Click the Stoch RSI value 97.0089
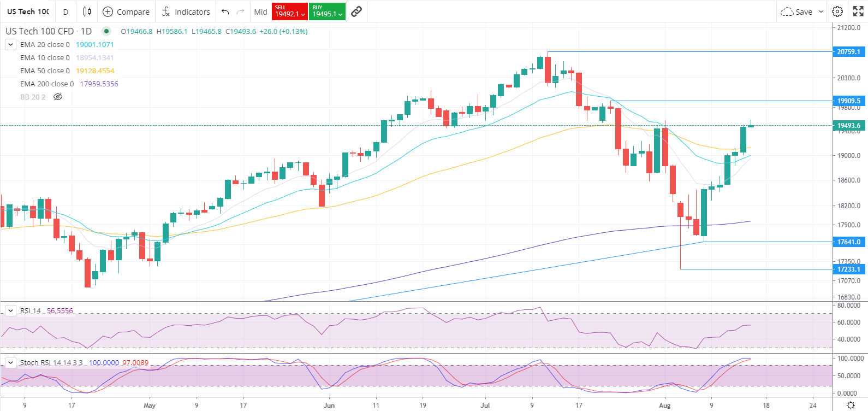 (x=135, y=362)
